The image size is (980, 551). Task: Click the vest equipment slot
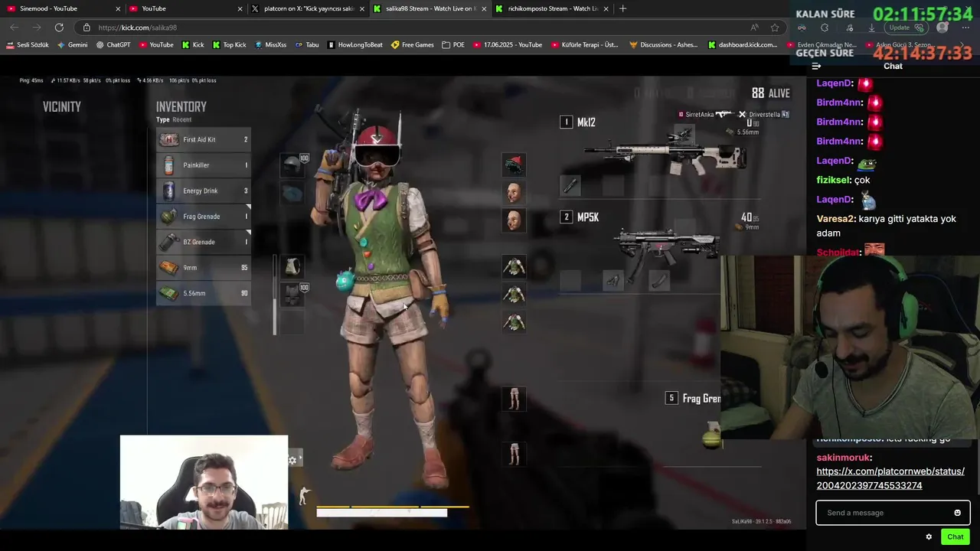tap(292, 295)
